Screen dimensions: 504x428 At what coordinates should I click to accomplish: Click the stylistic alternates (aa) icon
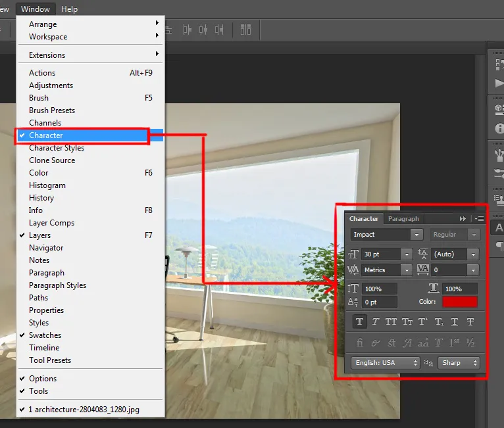[x=423, y=343]
